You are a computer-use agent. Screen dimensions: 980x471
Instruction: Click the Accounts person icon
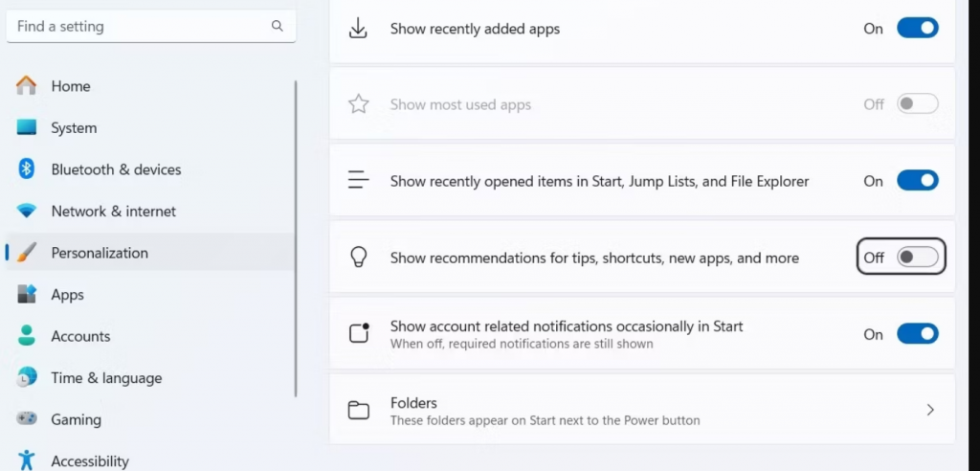click(x=27, y=336)
